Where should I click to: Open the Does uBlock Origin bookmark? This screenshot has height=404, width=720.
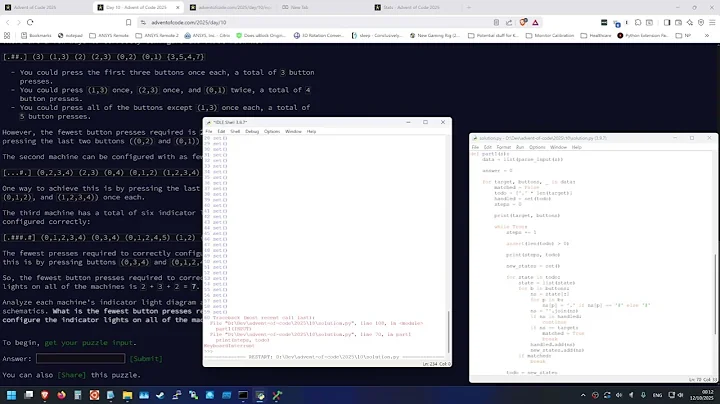(x=261, y=35)
